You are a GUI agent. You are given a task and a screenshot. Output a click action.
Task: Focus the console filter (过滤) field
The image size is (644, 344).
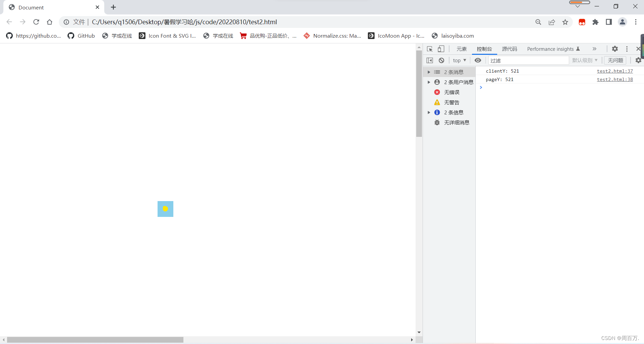pos(529,60)
